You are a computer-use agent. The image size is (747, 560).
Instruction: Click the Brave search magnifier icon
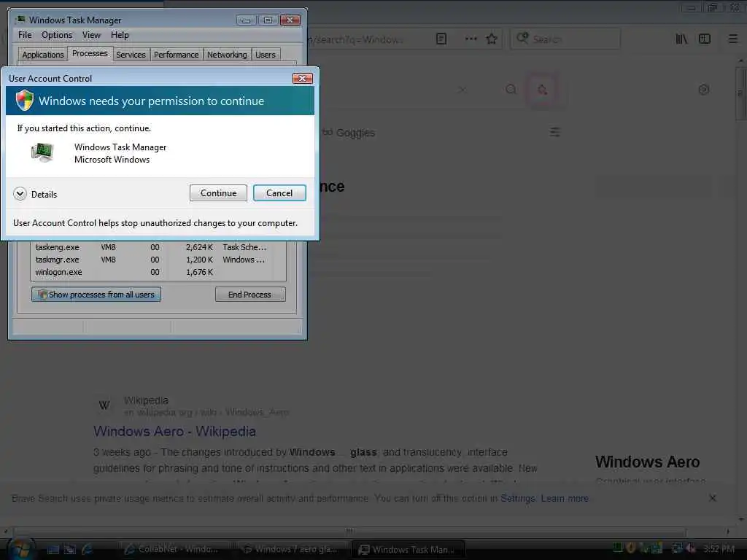(x=511, y=89)
